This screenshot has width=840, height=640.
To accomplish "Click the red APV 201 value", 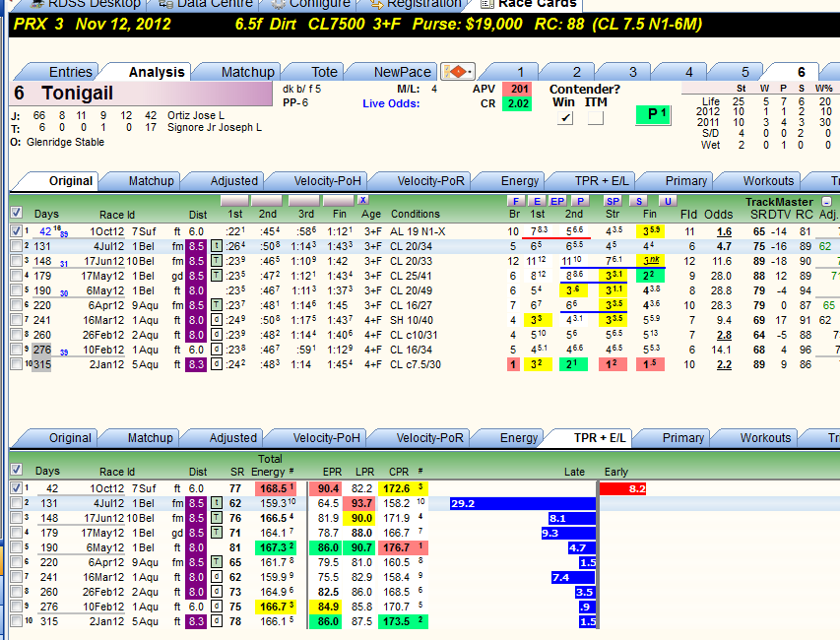I will 518,89.
